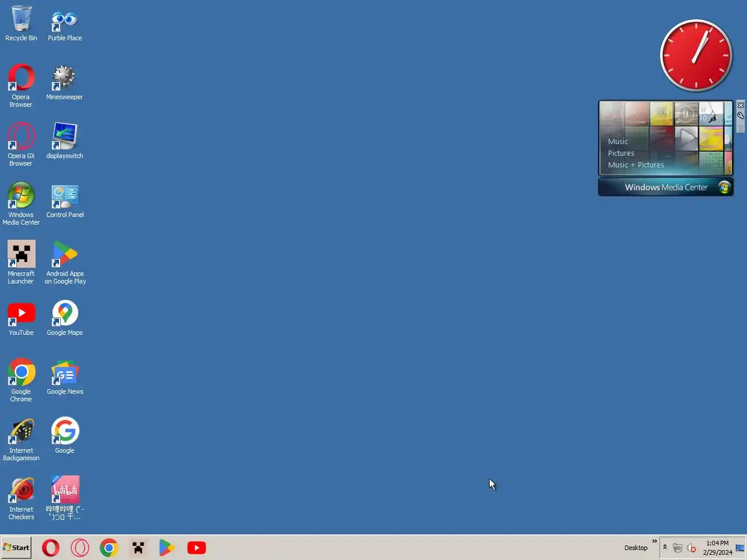Show hidden system tray icons
Viewport: 747px width, 560px height.
pyautogui.click(x=665, y=547)
